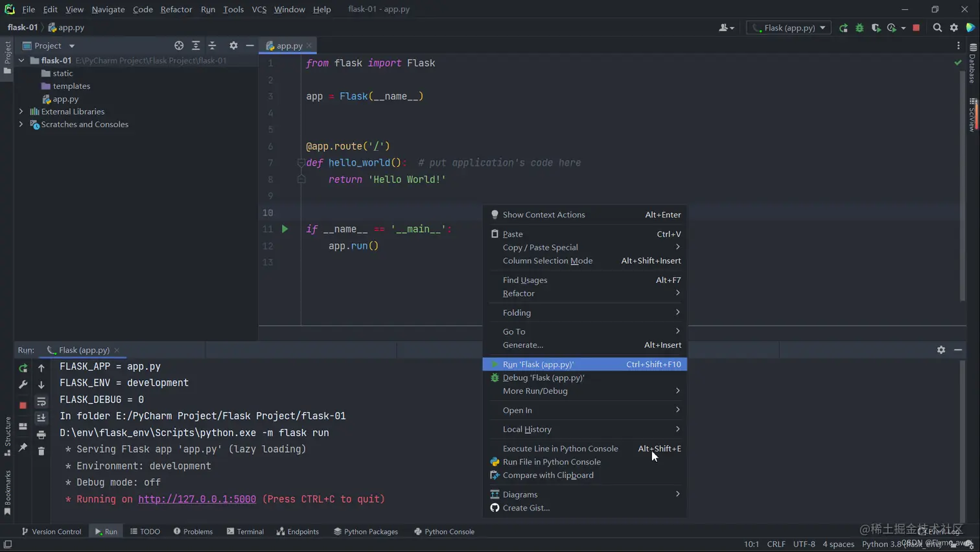Open Folding submenu in context menu

point(585,313)
